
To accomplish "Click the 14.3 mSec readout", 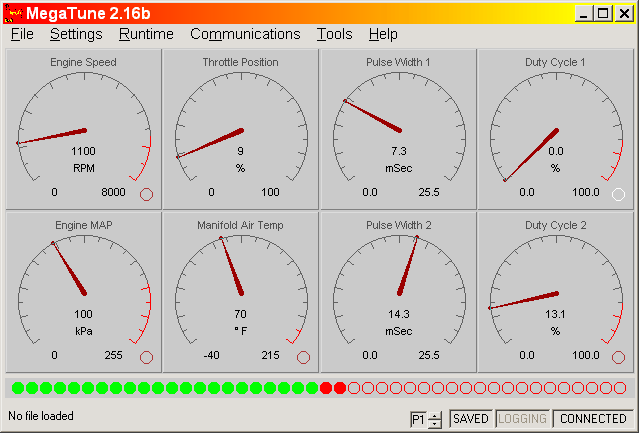I will click(399, 314).
